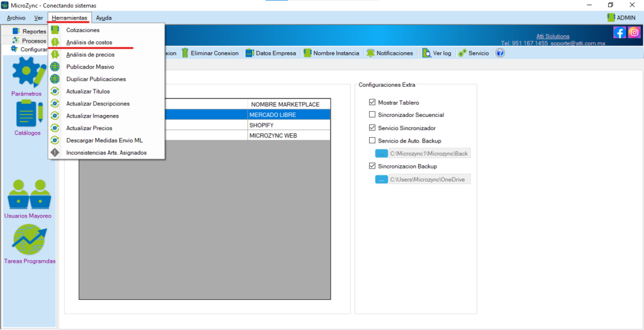Click the C:\Users\Microzync\OneDrive path field
Image resolution: width=644 pixels, height=330 pixels.
tap(429, 179)
